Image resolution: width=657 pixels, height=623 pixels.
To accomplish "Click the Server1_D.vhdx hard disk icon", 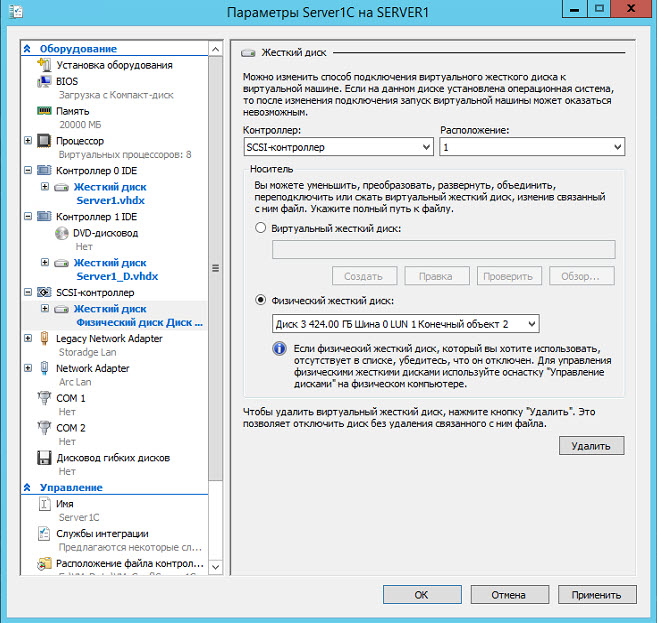I will coord(62,263).
